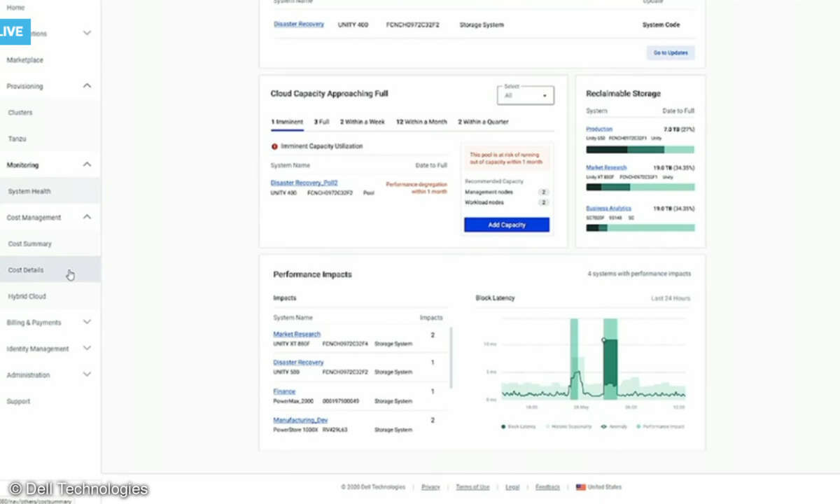This screenshot has width=840, height=504.
Task: Open System Health page
Action: [x=29, y=191]
